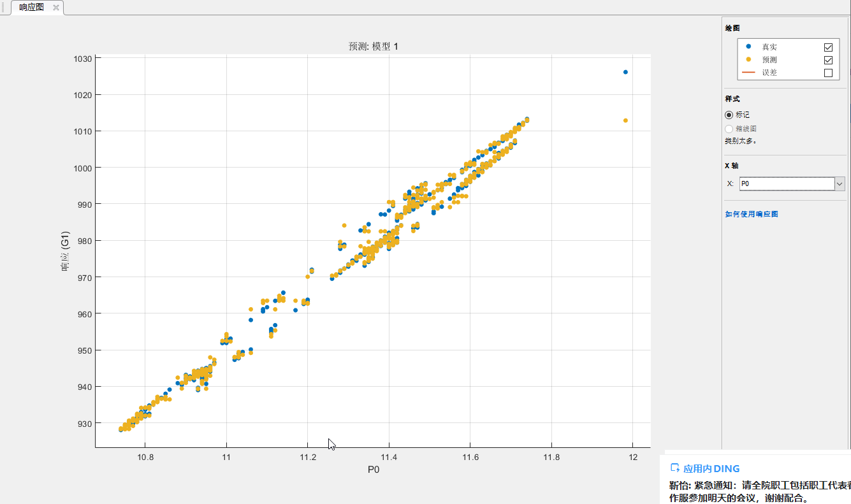Click the yellow 预测 legend marker
Viewport: 851px width, 504px height.
click(748, 59)
